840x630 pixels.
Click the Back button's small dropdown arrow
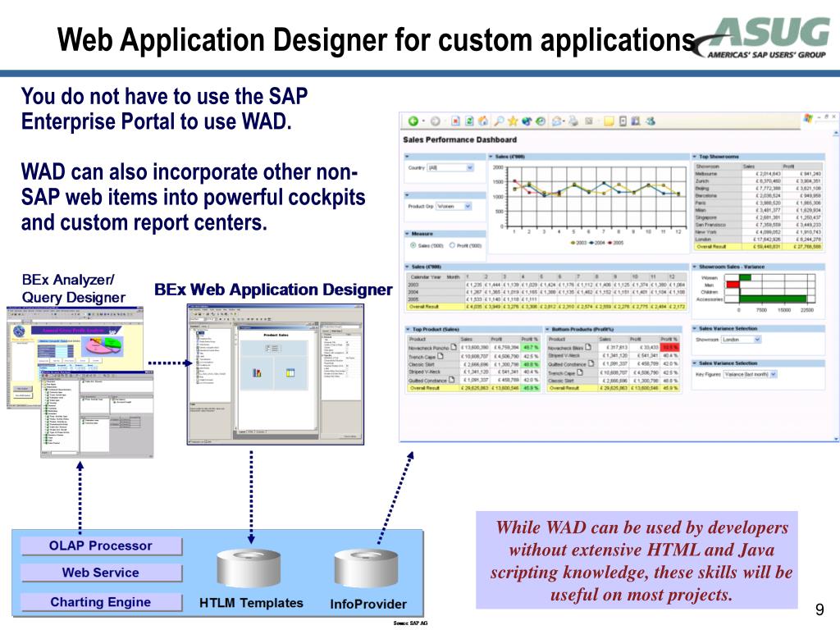423,121
